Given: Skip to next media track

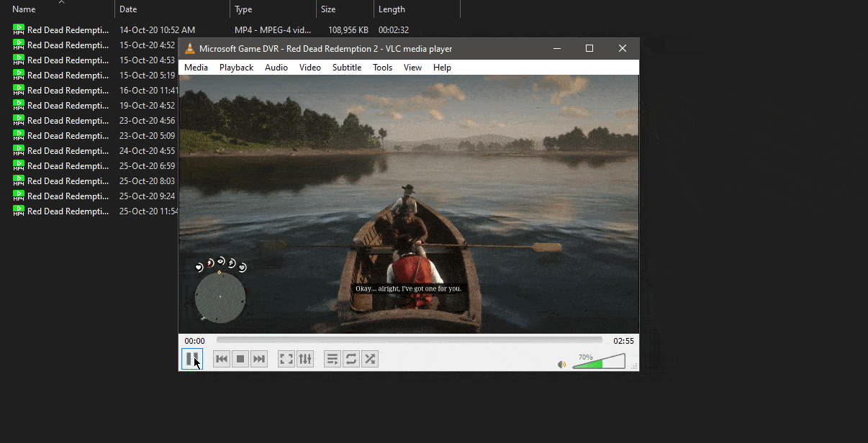Looking at the screenshot, I should (259, 359).
